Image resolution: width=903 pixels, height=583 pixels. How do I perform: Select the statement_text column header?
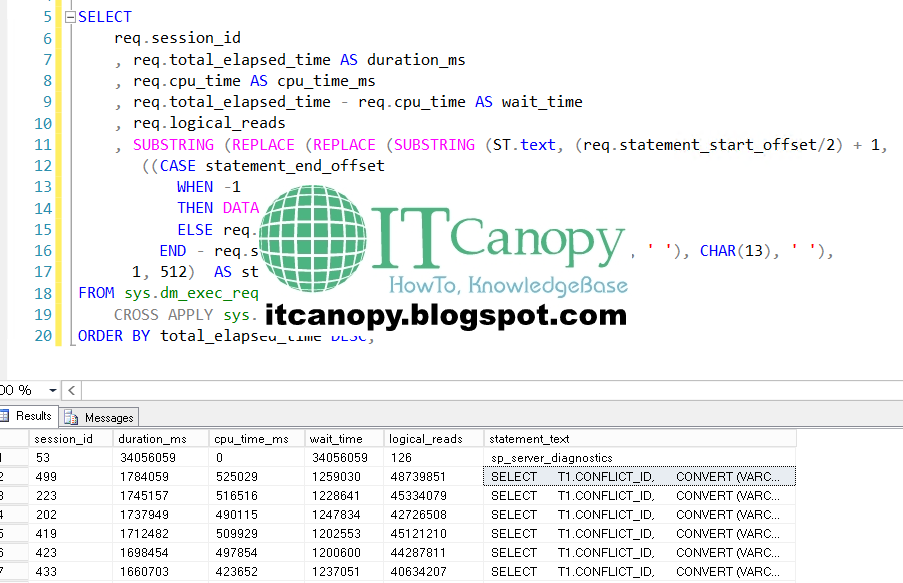tap(640, 439)
